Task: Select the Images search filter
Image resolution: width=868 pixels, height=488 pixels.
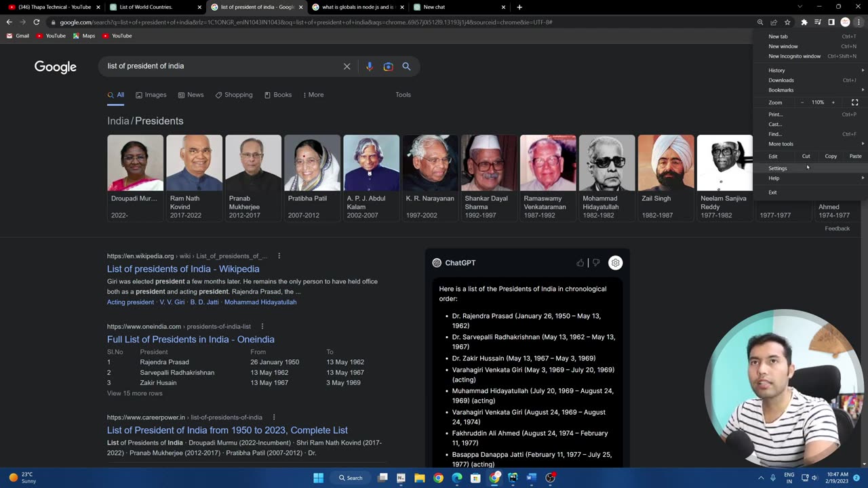Action: 151,95
